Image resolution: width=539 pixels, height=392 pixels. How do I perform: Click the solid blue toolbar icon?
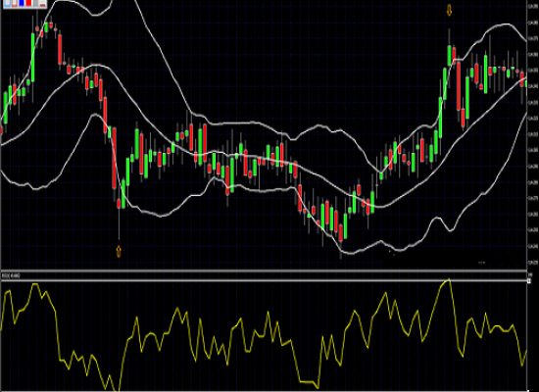22,3
